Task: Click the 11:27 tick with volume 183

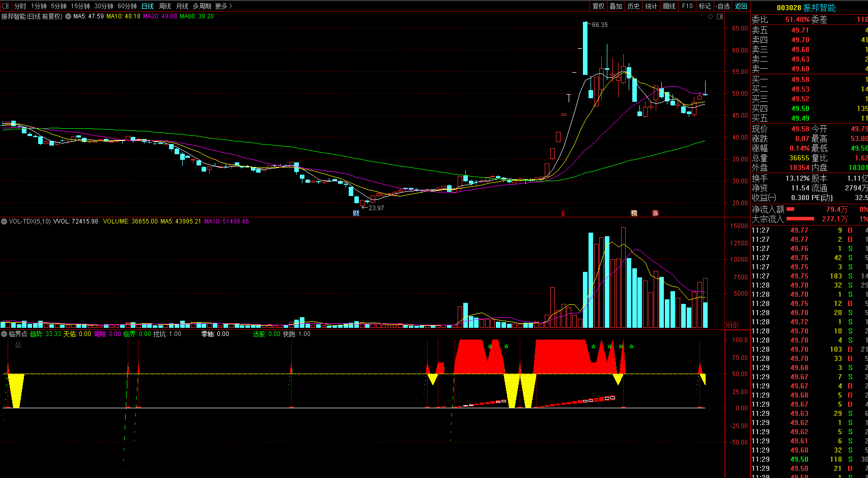Action: 809,276
